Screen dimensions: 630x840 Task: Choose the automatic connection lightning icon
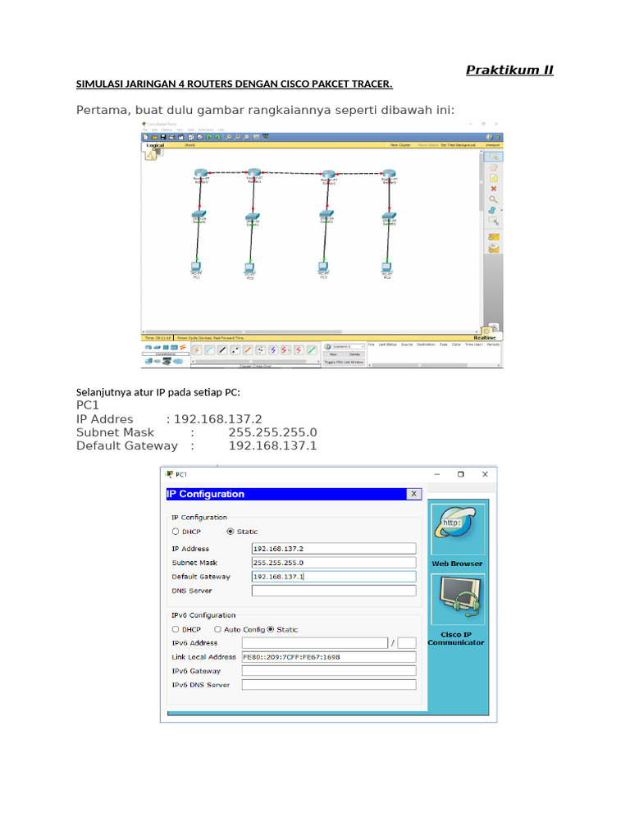click(x=197, y=350)
